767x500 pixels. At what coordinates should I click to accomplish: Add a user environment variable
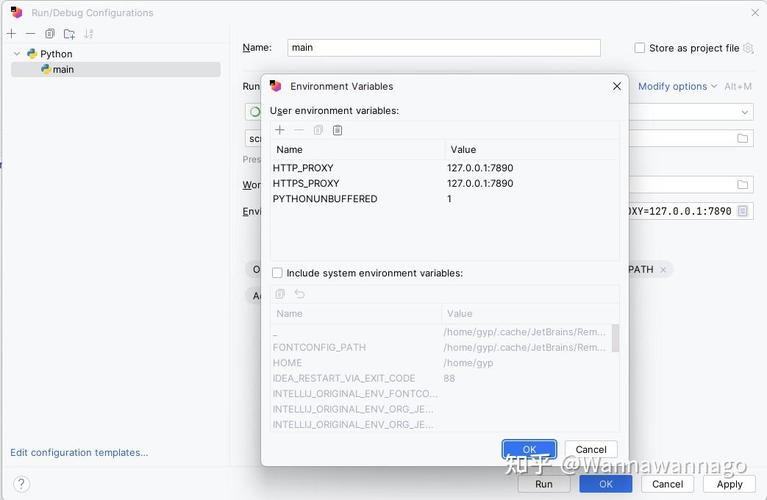[280, 130]
